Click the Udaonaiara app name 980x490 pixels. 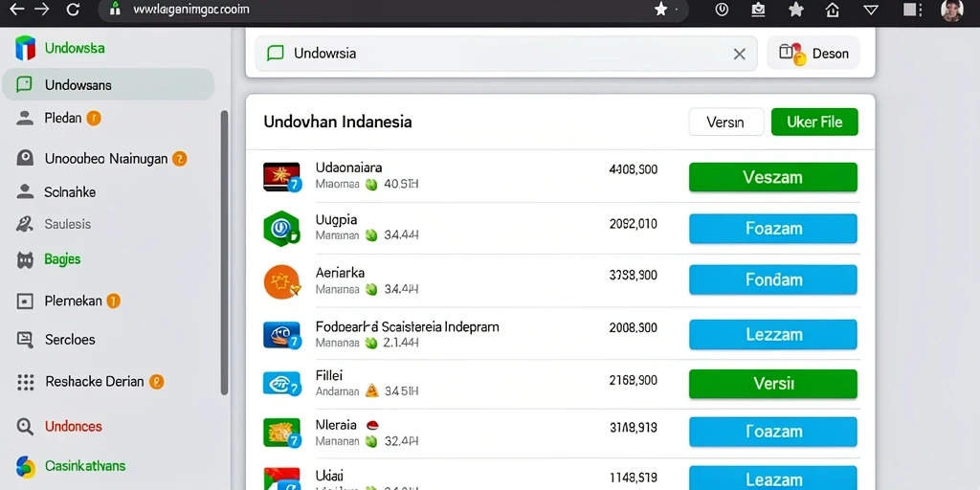coord(348,167)
